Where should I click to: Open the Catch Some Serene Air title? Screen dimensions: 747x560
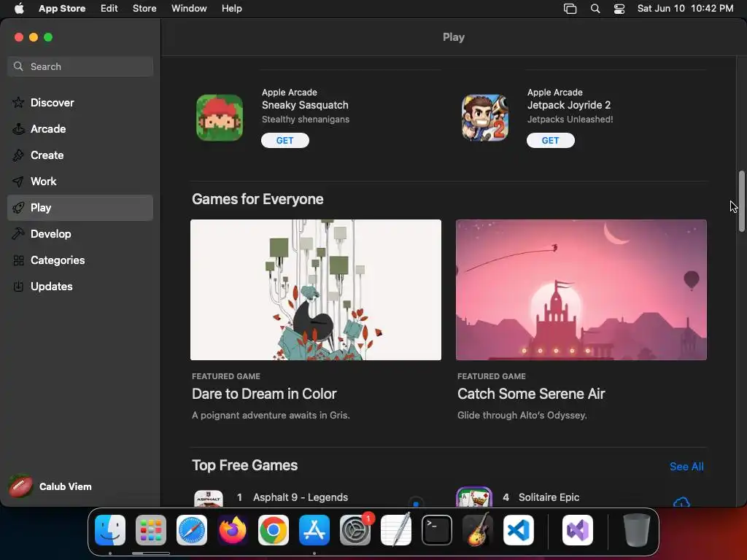(x=531, y=394)
